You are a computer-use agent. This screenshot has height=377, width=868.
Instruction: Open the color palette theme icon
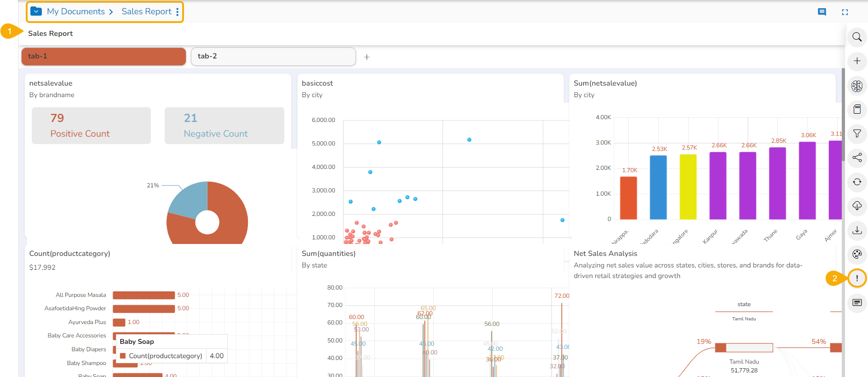pyautogui.click(x=857, y=254)
